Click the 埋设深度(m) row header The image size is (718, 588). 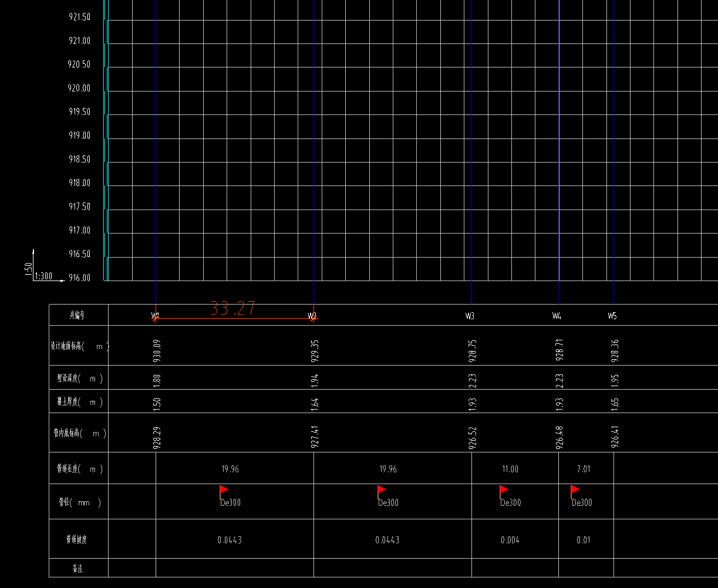79,379
